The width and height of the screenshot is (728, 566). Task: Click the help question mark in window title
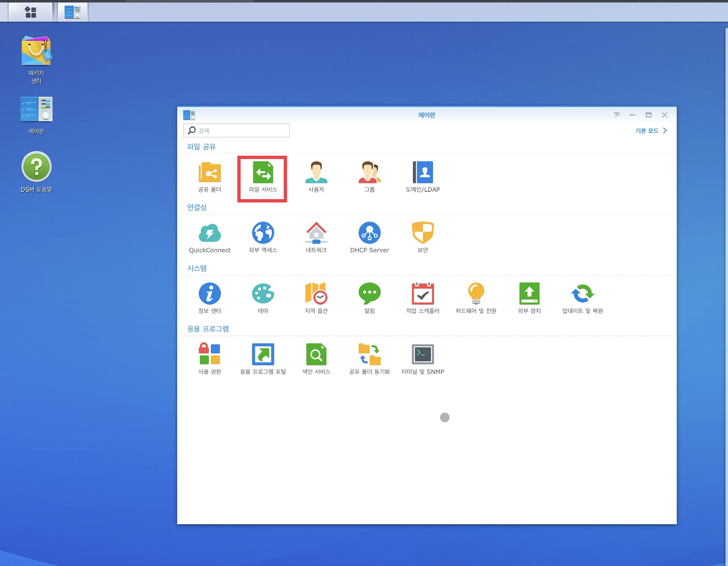[616, 115]
